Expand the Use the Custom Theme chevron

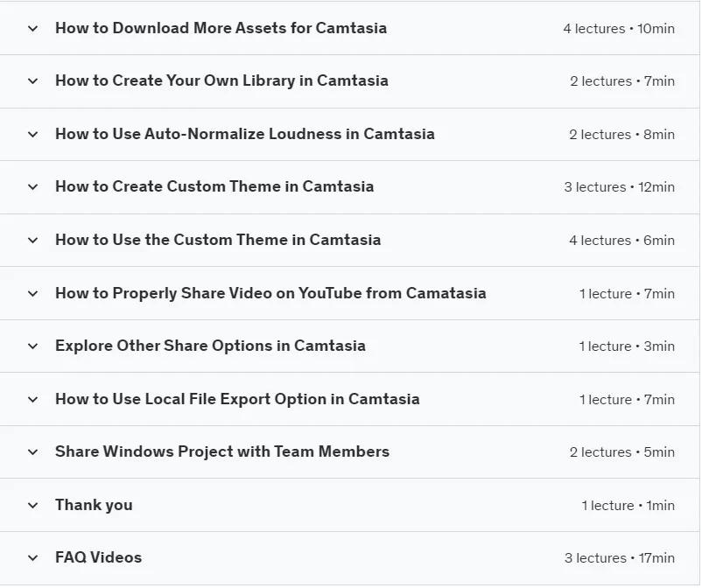click(32, 241)
